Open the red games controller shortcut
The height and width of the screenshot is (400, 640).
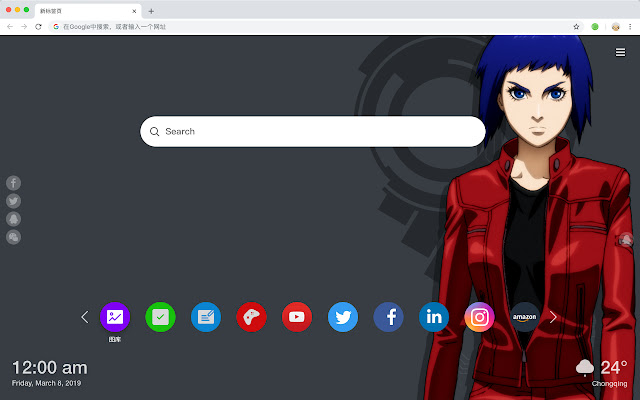[x=251, y=317]
